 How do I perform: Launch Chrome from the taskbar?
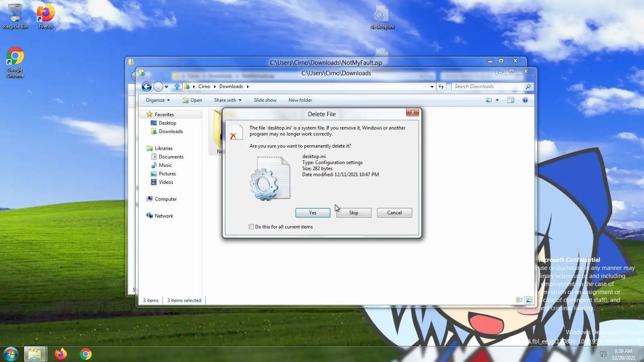86,354
